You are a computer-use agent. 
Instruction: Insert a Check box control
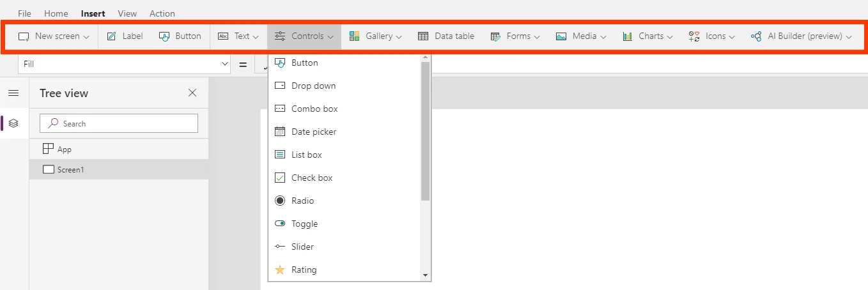click(x=345, y=178)
